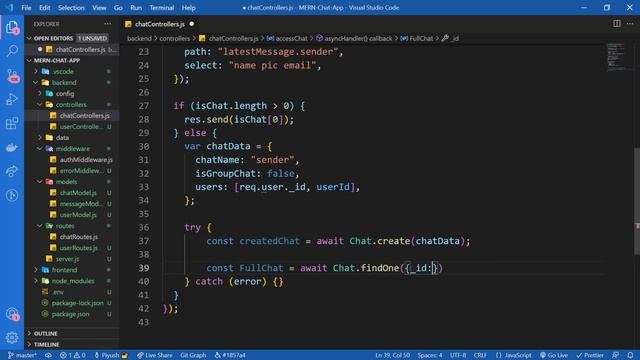The height and width of the screenshot is (360, 640).
Task: Click the UTF-8 encoding indicator
Action: coord(458,355)
